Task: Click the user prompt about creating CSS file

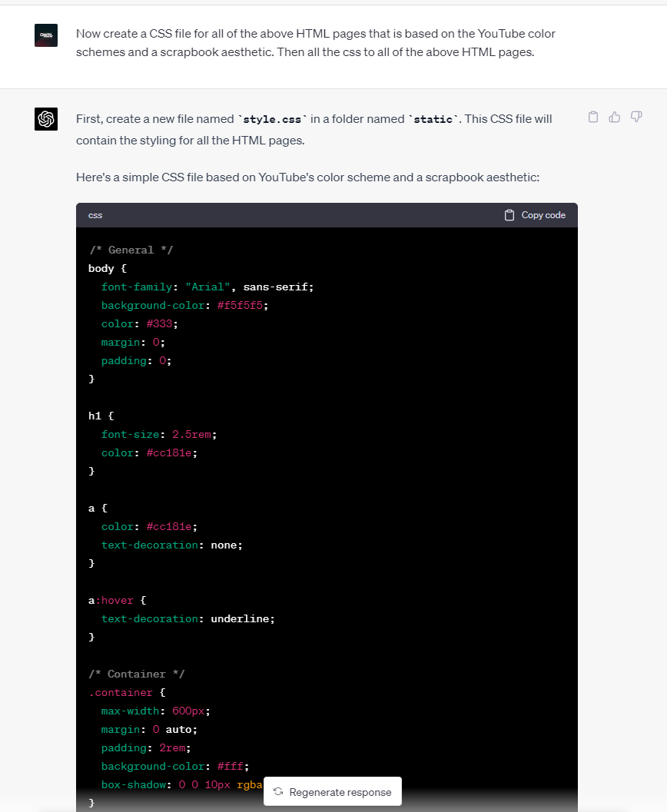Action: tap(315, 43)
